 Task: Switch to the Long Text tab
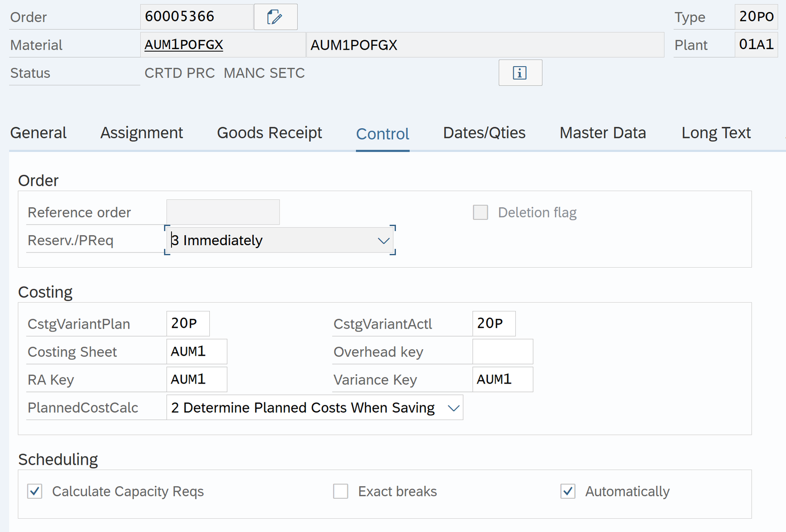coord(716,133)
